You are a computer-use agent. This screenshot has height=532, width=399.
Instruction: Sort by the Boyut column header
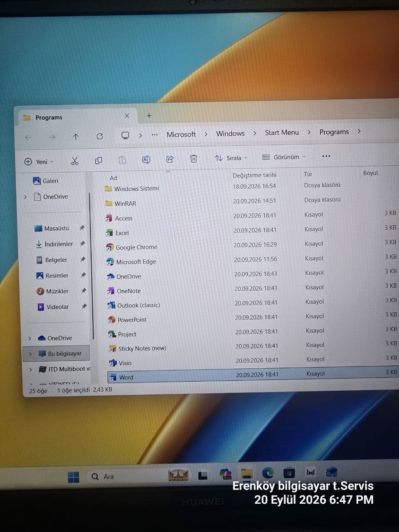(x=371, y=173)
